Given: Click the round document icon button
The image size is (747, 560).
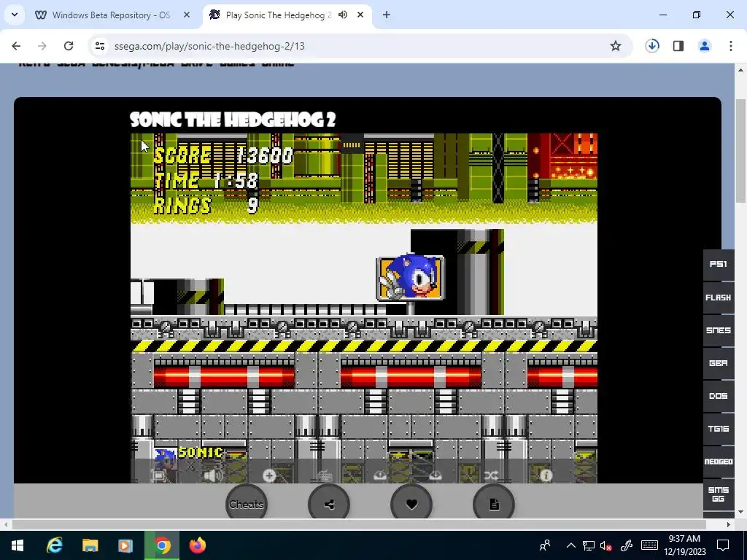Looking at the screenshot, I should click(494, 505).
